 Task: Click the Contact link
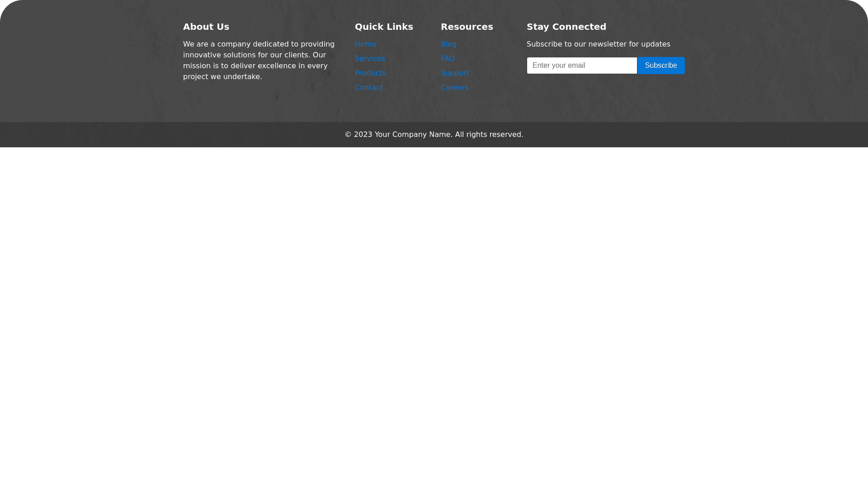(368, 88)
